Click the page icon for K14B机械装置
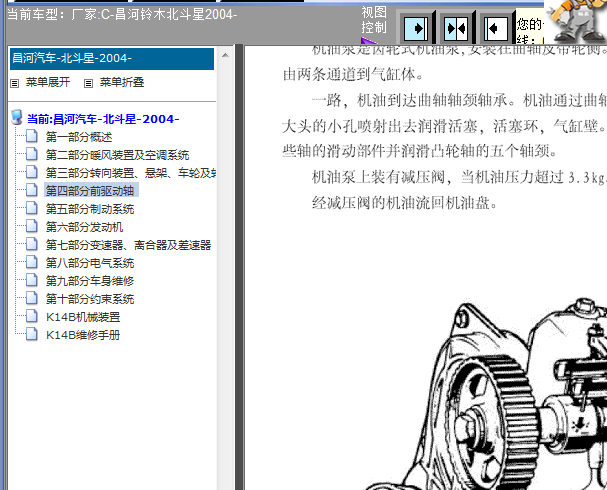This screenshot has width=607, height=490. point(32,316)
